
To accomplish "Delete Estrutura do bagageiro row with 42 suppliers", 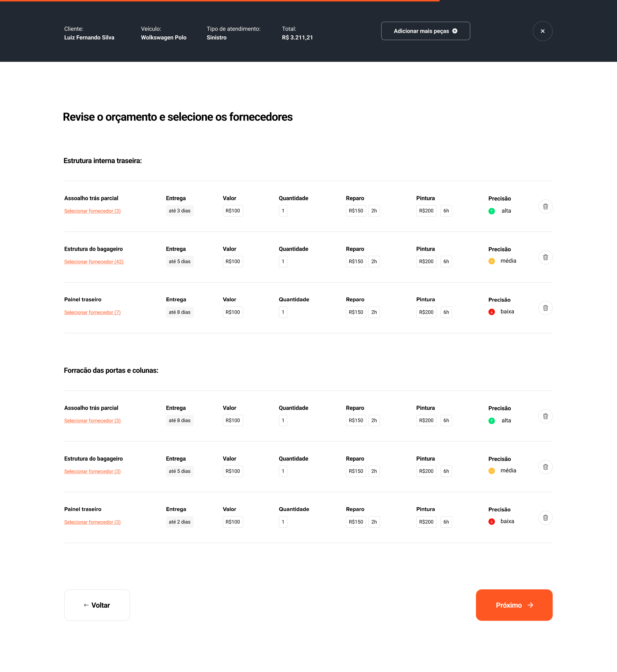I will 545,257.
